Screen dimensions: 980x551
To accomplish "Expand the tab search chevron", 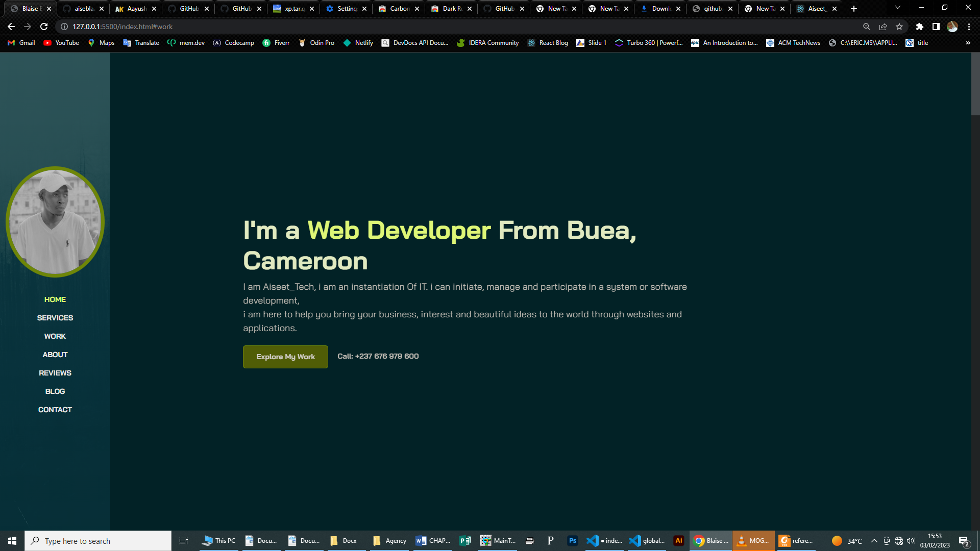I will [897, 8].
